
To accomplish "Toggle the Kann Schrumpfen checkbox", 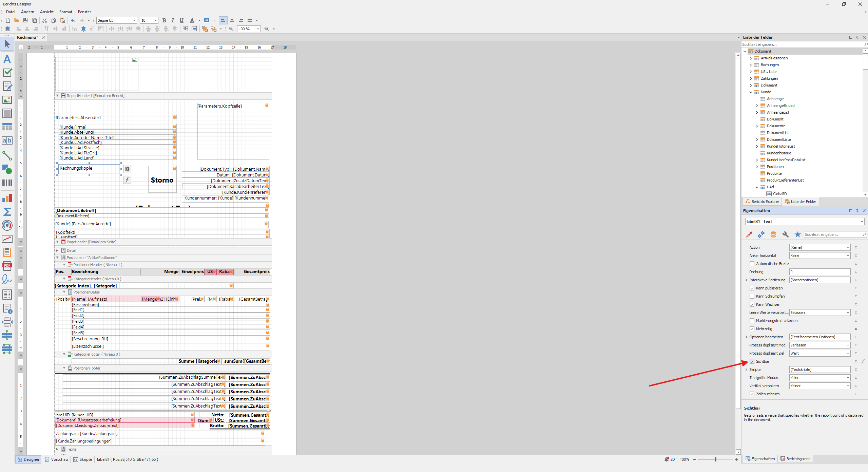I will [752, 296].
